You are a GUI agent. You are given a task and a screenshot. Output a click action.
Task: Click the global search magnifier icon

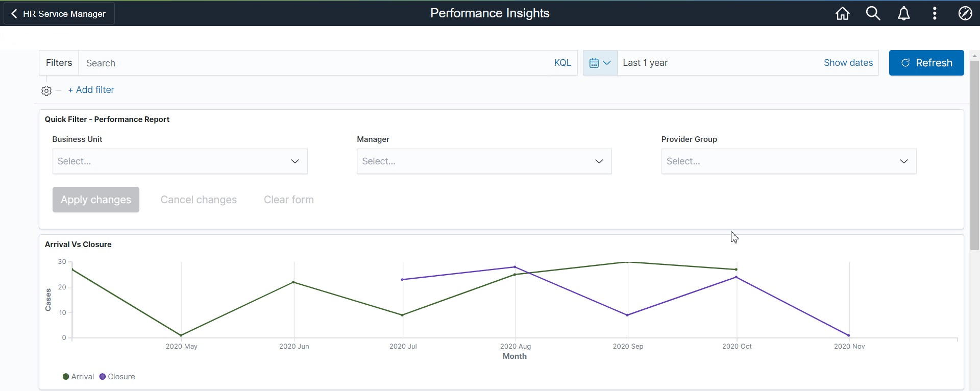[873, 13]
